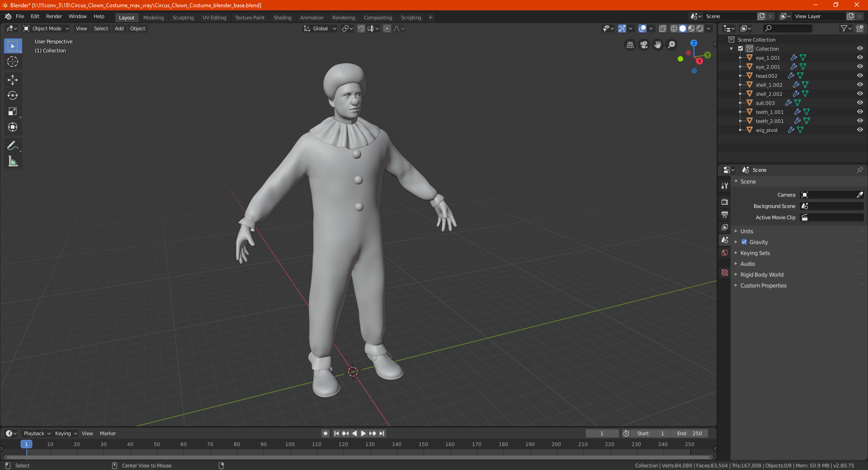Jump to the timeline start frame
The height and width of the screenshot is (470, 868).
336,433
